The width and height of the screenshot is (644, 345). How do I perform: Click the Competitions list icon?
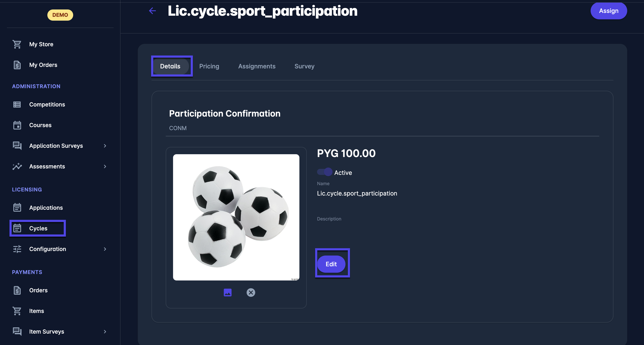17,104
